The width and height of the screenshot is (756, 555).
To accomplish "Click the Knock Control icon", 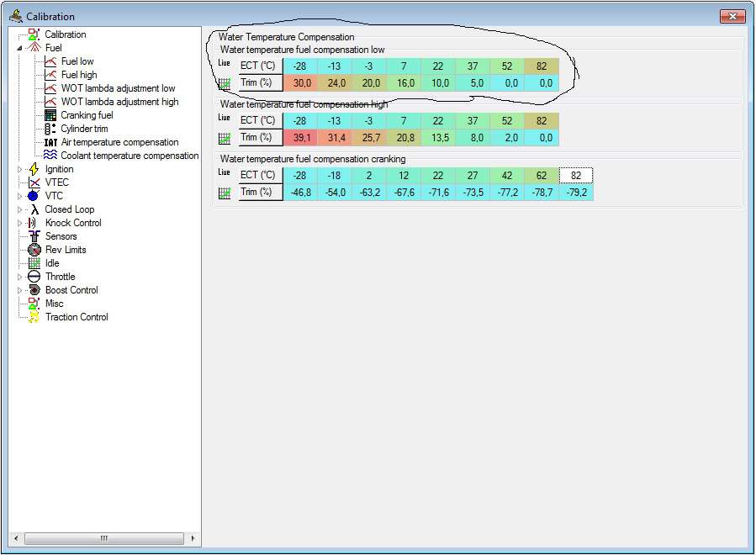I will click(x=32, y=223).
